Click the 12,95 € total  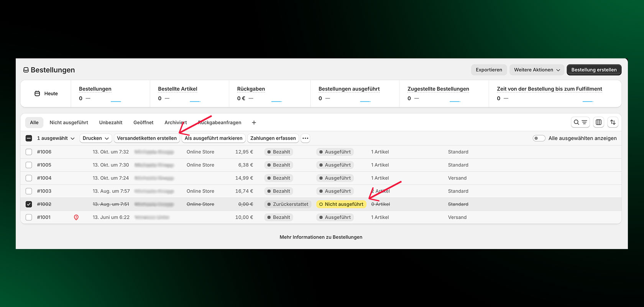[244, 152]
